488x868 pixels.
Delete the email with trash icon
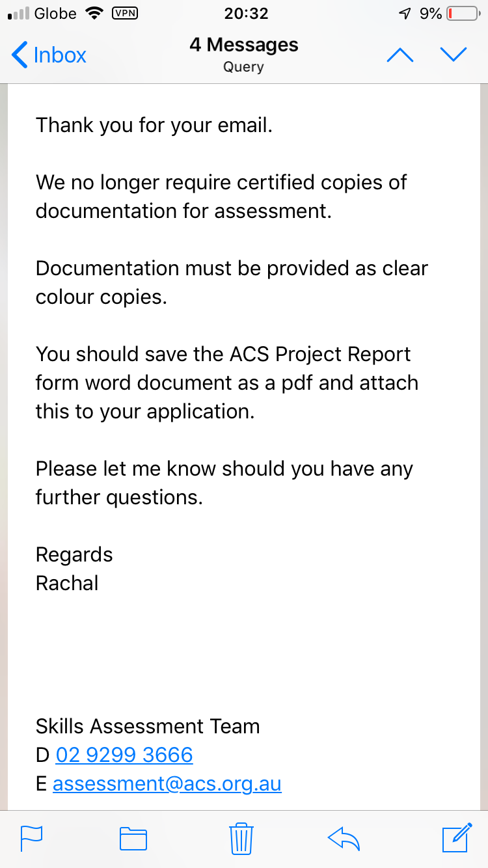[241, 837]
